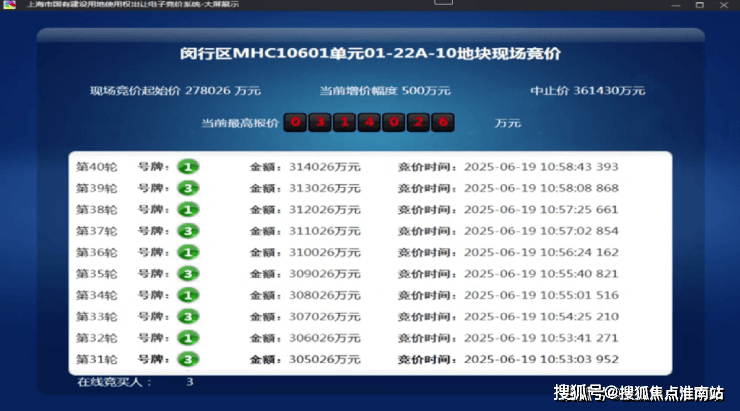Click the round 35 bidder number 3 badge
This screenshot has height=411, width=740.
click(x=188, y=274)
